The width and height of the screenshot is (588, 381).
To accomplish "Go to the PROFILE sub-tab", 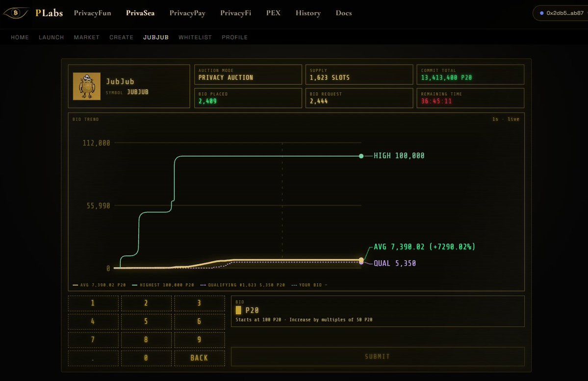I will pos(235,37).
